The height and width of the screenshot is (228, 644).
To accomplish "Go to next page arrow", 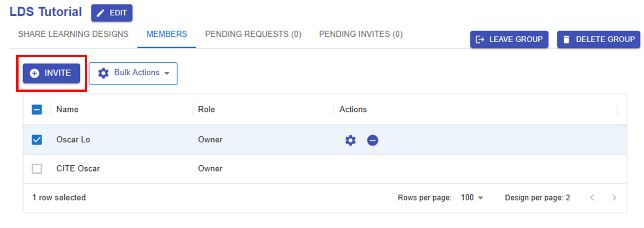I will tap(614, 198).
